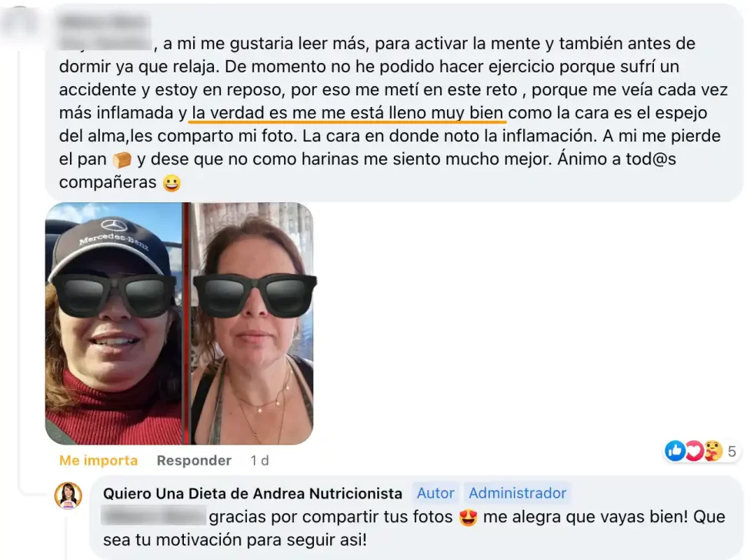
Task: Click Responder to reply to the comment
Action: coord(194,461)
